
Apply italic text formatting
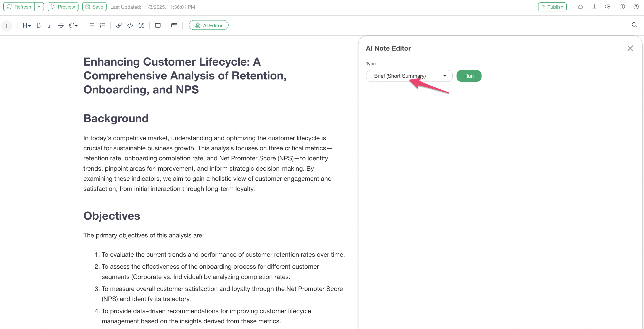click(49, 25)
